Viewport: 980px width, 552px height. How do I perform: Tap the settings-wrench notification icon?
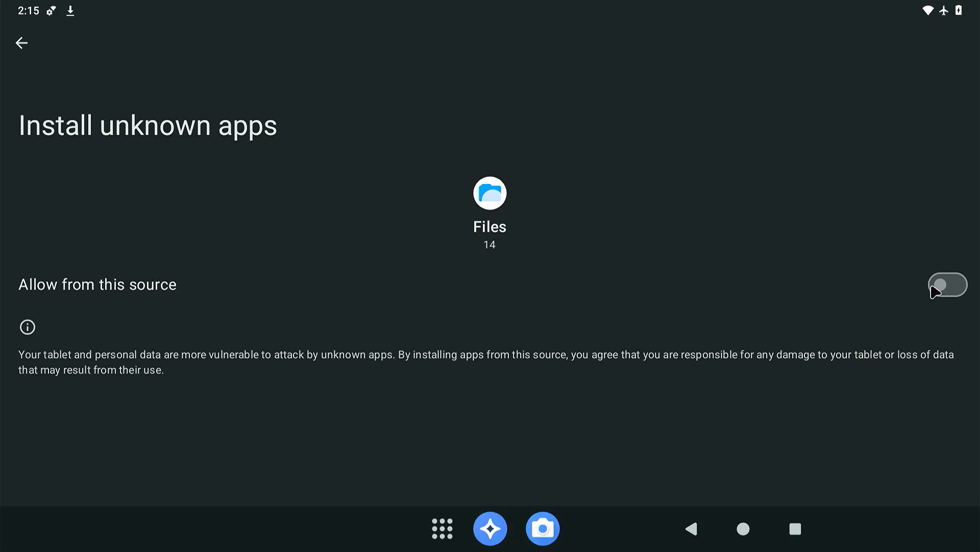point(51,11)
